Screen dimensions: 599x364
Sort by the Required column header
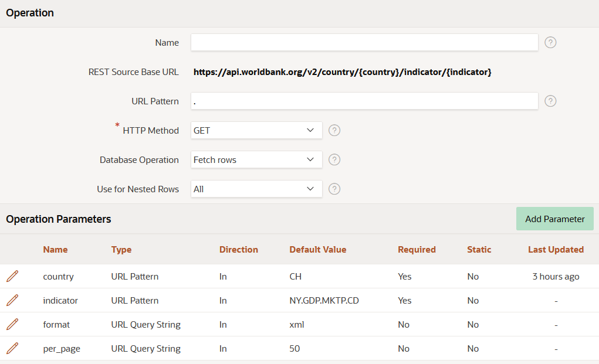(x=417, y=249)
